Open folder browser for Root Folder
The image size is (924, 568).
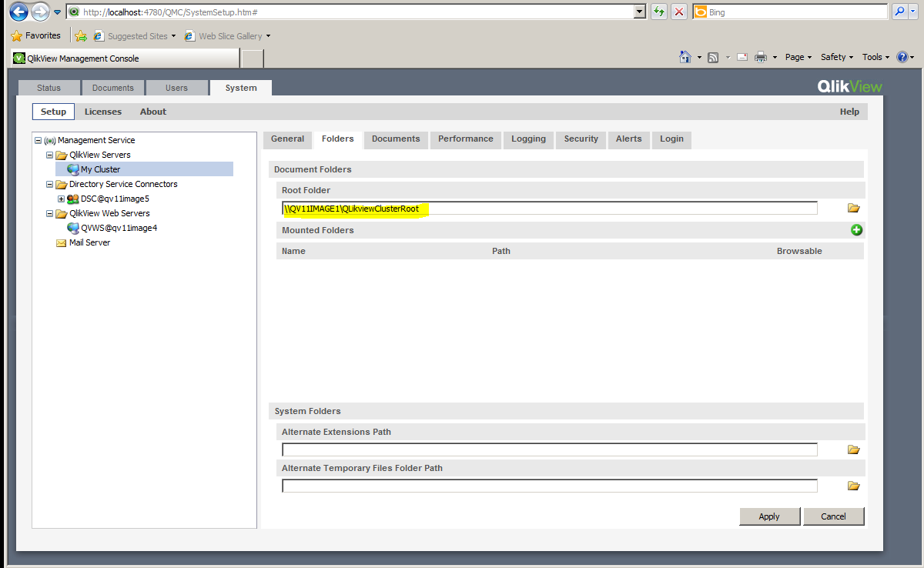tap(853, 208)
